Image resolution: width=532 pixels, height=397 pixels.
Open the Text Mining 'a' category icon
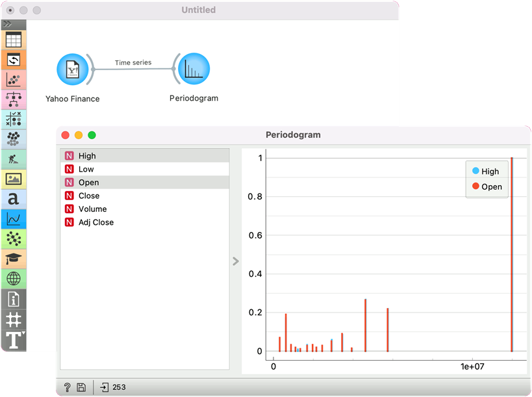[14, 199]
